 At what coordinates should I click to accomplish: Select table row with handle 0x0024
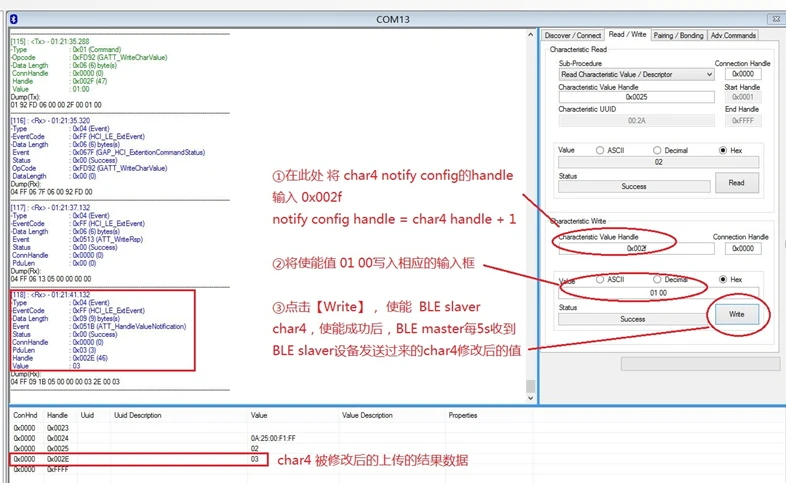pos(271,438)
